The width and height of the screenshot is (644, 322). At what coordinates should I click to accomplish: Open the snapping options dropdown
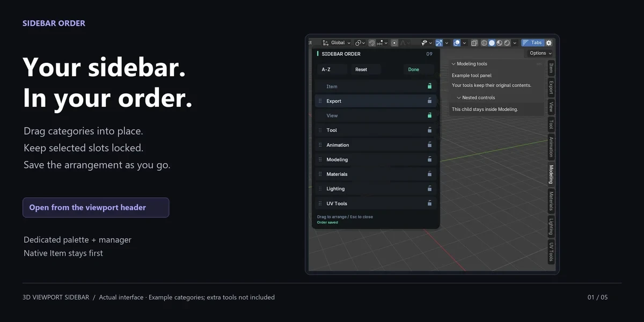click(x=382, y=43)
